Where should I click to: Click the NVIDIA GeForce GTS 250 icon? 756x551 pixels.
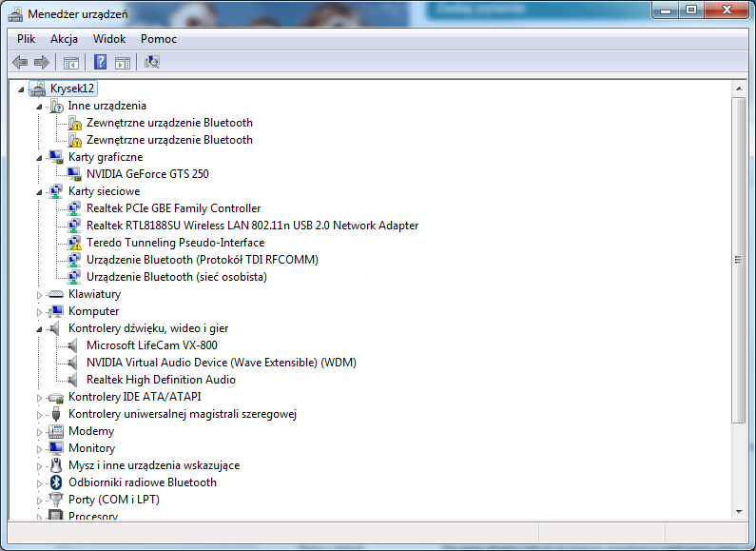click(74, 174)
